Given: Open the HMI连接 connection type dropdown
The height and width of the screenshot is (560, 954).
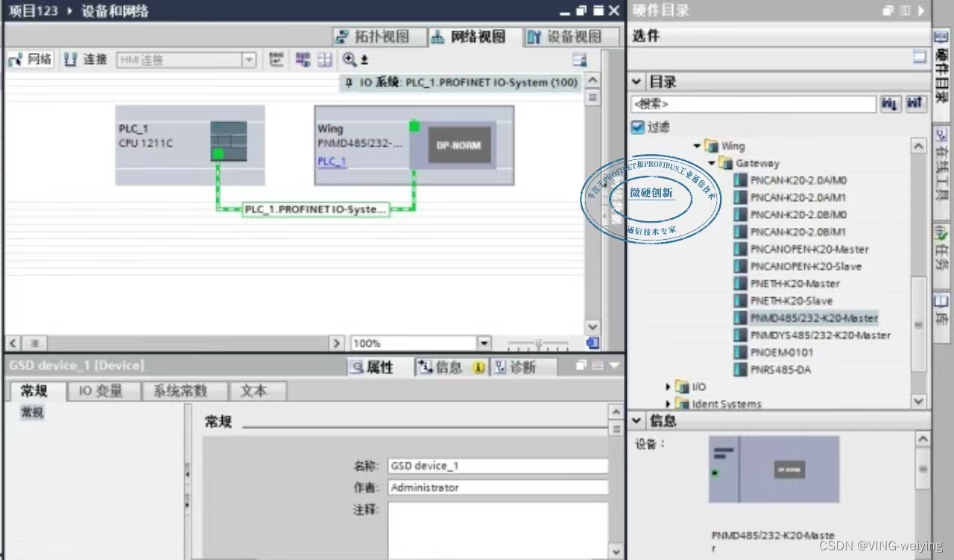Looking at the screenshot, I should pyautogui.click(x=249, y=60).
